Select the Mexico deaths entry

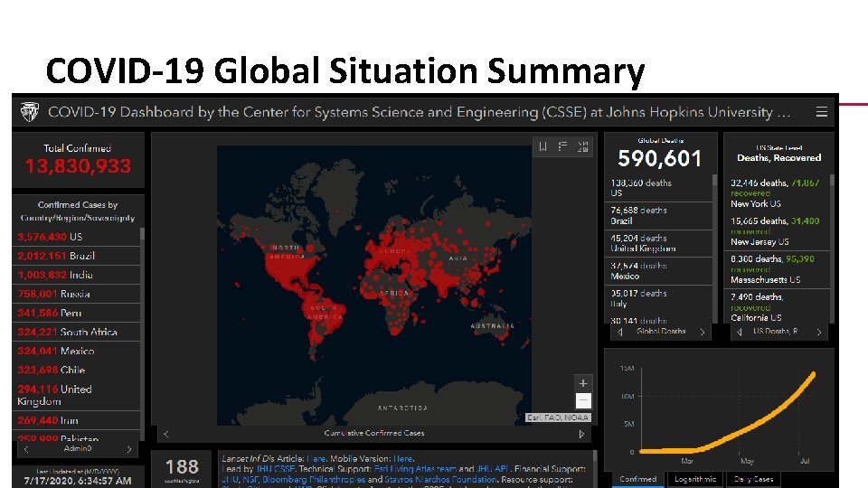coord(658,271)
